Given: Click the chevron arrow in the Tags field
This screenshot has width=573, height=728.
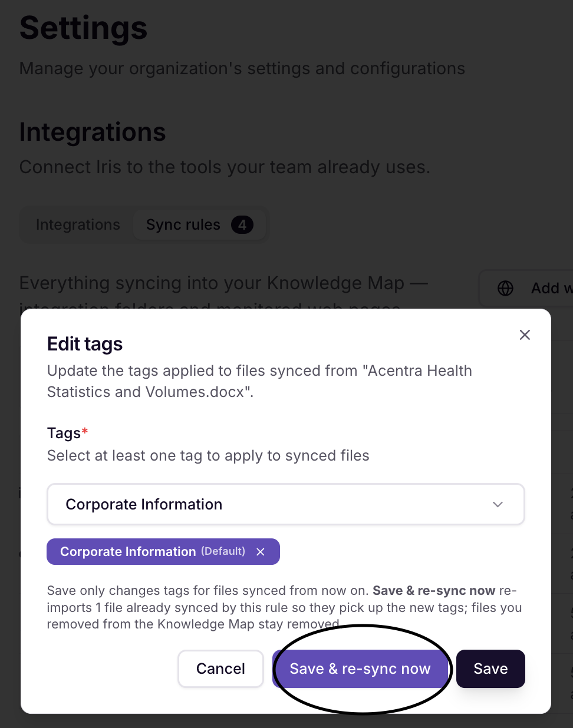Looking at the screenshot, I should click(498, 504).
